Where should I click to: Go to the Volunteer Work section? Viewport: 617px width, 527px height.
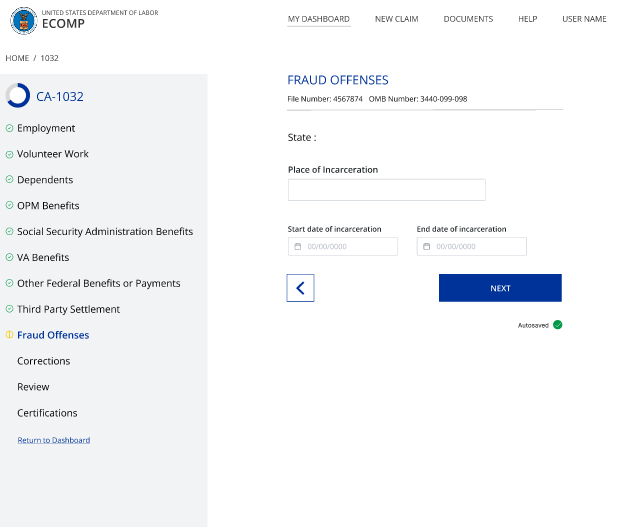click(x=53, y=154)
